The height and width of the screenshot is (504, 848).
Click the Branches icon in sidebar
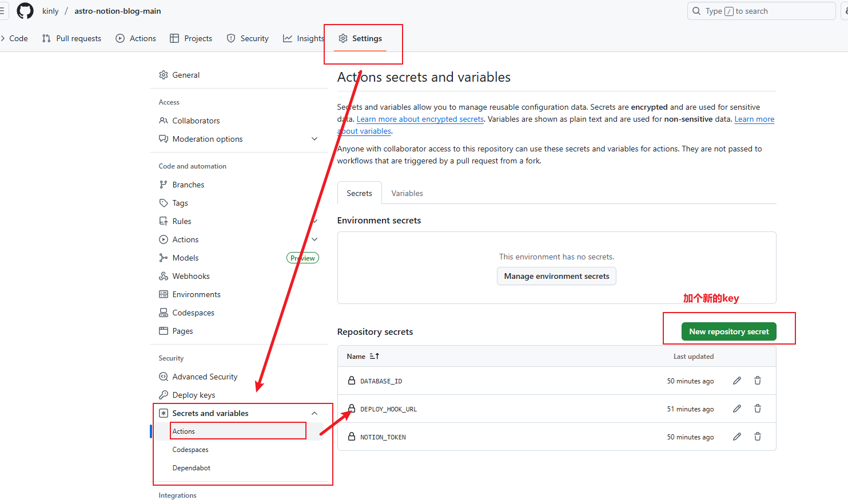[x=164, y=185]
